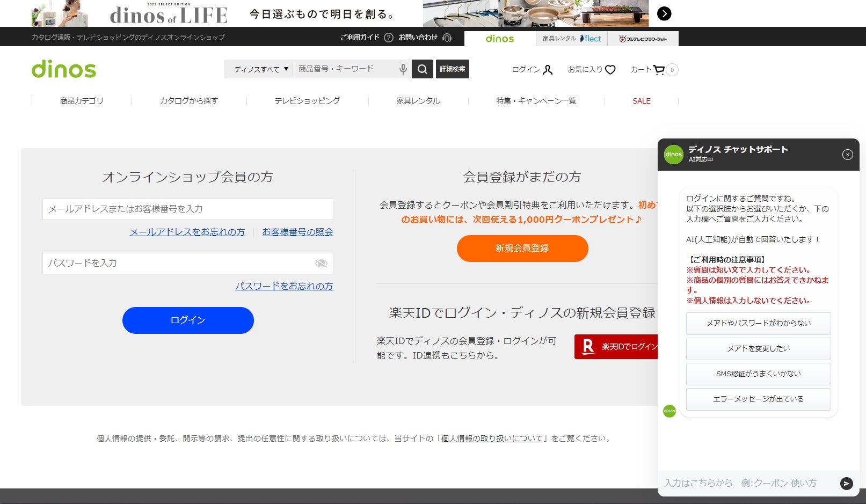Toggle password visibility eye icon
The height and width of the screenshot is (504, 866).
click(321, 263)
